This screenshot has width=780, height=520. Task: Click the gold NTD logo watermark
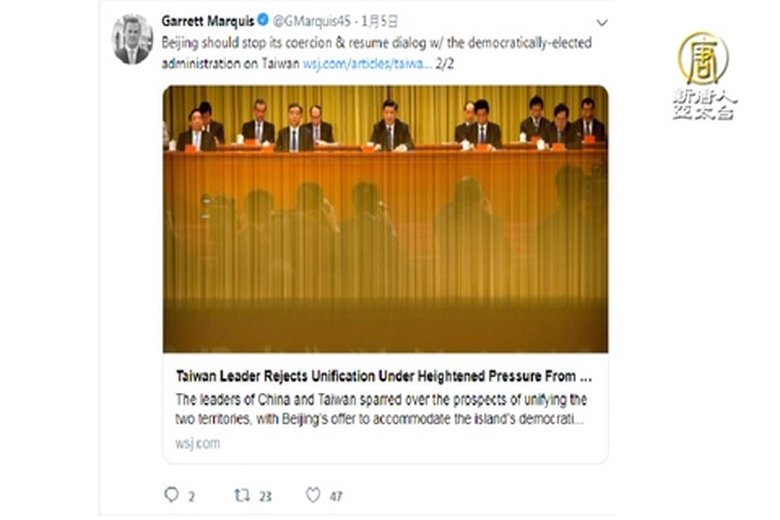703,58
